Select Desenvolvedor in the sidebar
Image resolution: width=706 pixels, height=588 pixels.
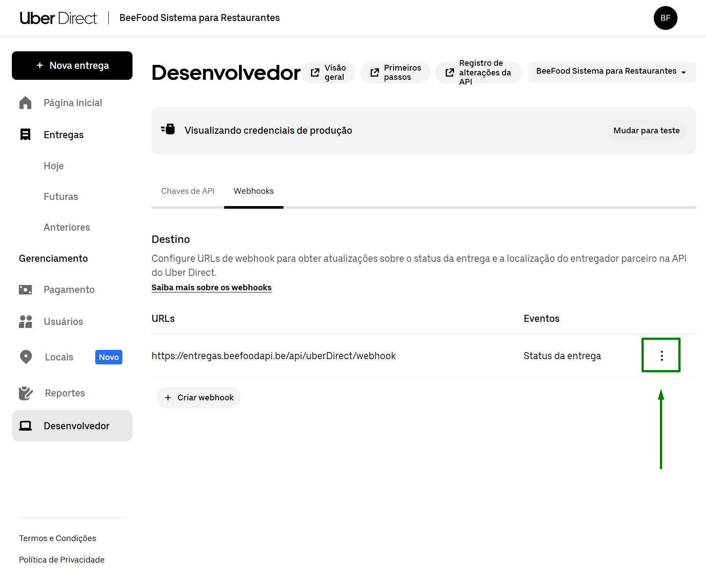tap(72, 426)
